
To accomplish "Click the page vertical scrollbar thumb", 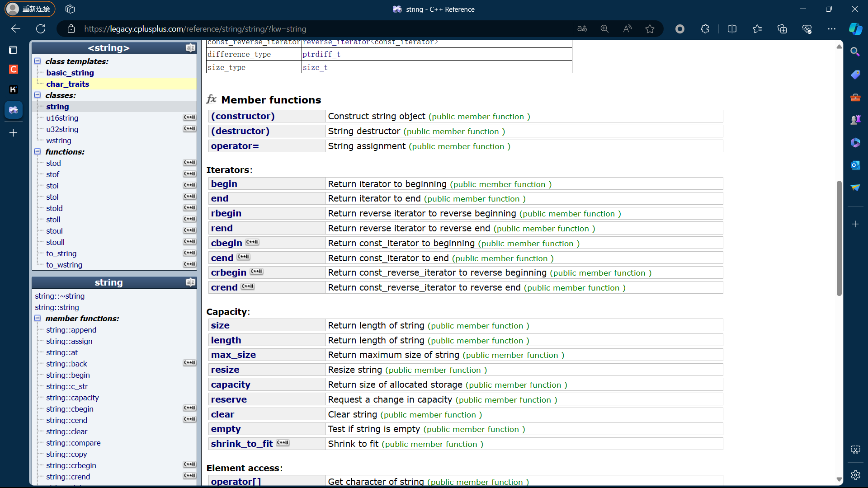I will click(x=839, y=238).
